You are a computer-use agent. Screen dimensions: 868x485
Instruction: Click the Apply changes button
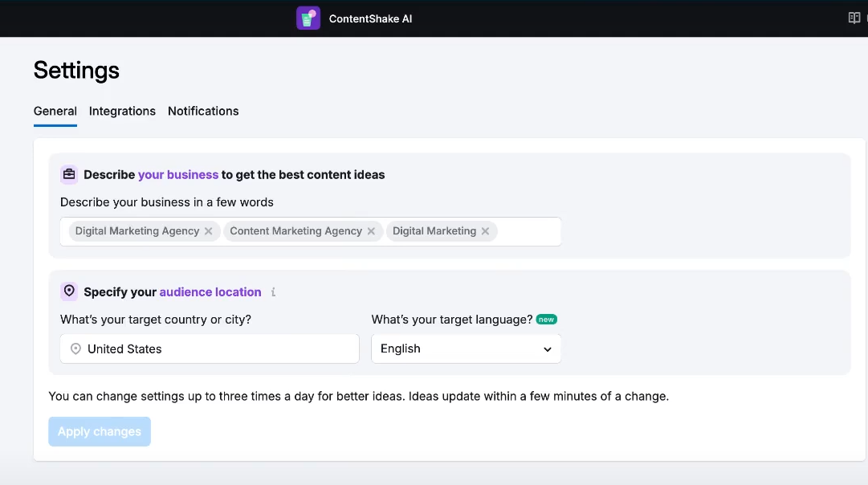coord(100,431)
